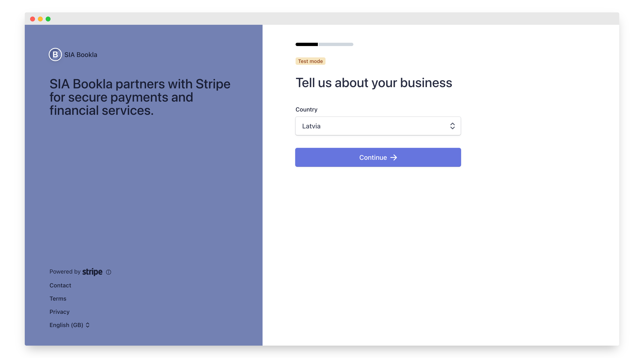Click the language selector chevron icon
Image resolution: width=644 pixels, height=358 pixels.
(x=88, y=325)
